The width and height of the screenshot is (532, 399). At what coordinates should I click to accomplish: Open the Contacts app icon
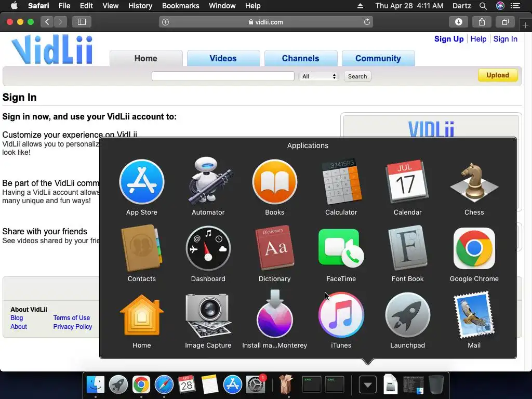pyautogui.click(x=141, y=248)
